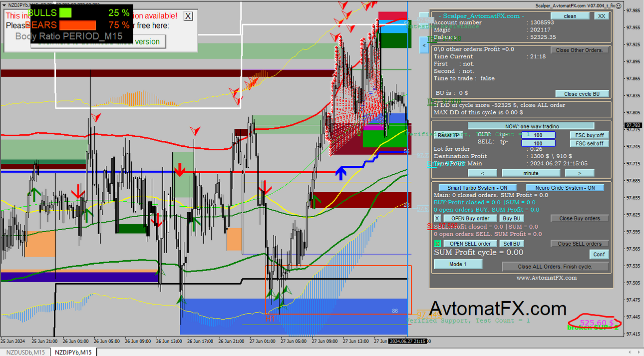Click the SELL tp value field
644x356 pixels.
(538, 144)
